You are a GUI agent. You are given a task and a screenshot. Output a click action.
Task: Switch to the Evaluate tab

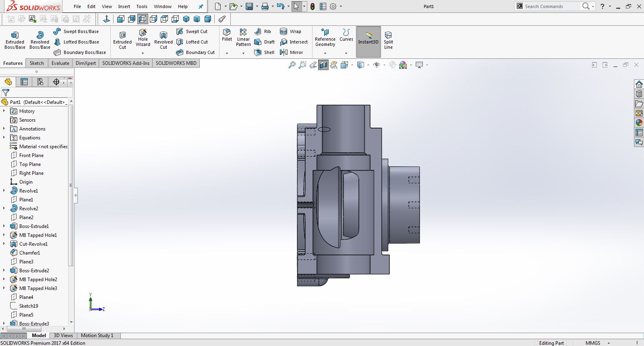coord(60,63)
